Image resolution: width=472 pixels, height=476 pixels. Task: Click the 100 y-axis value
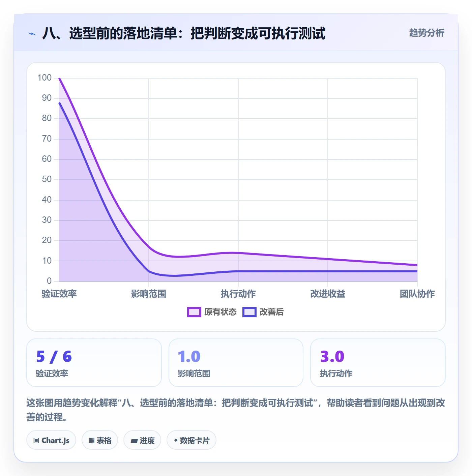[x=45, y=78]
